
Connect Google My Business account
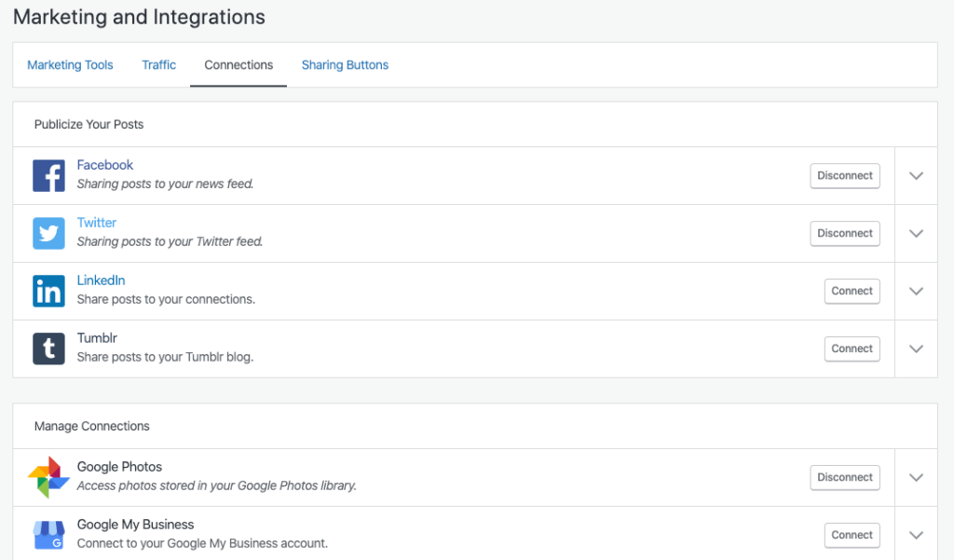[x=852, y=534]
